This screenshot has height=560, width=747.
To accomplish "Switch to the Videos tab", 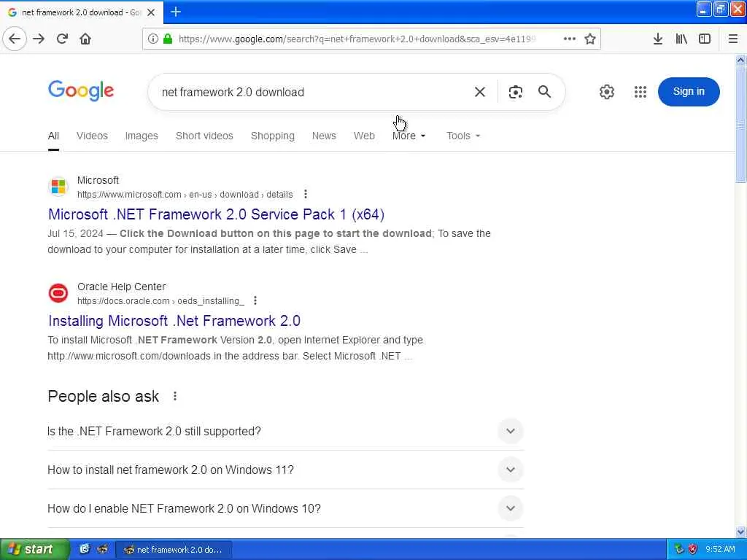I will pos(92,136).
